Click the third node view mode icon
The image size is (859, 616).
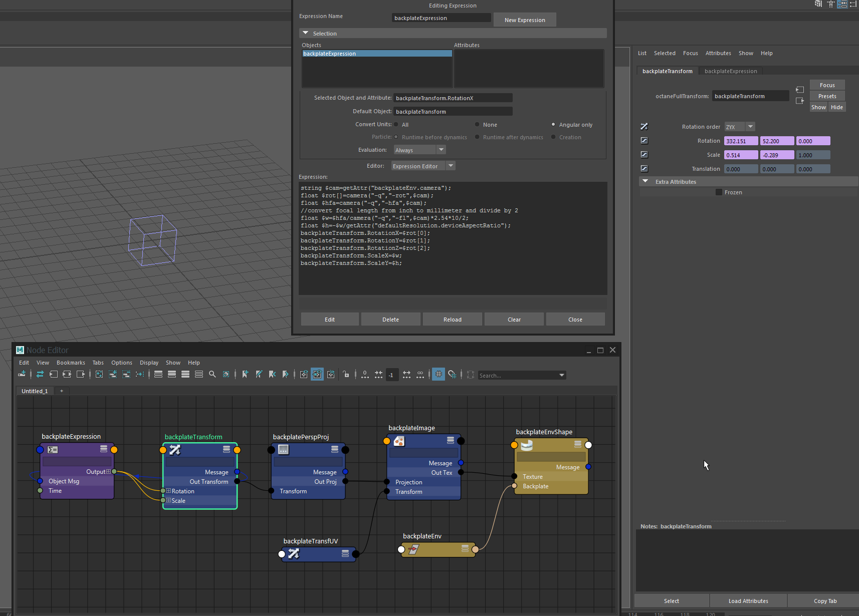coord(185,374)
